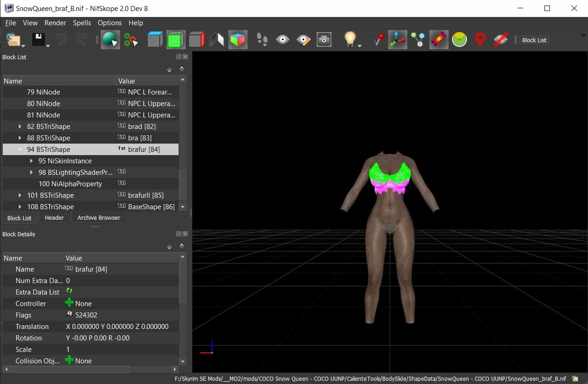
Task: Click the link icon in Extra Data List
Action: coord(69,291)
